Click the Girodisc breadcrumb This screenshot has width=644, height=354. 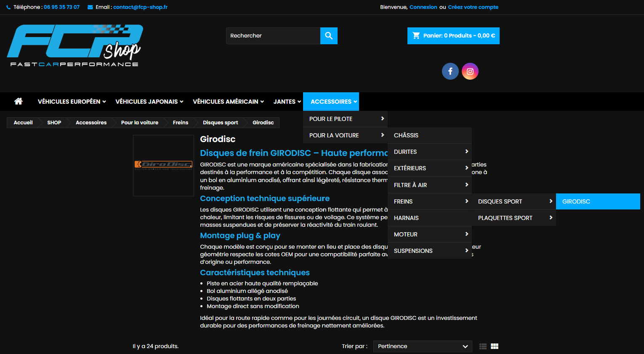click(x=263, y=123)
